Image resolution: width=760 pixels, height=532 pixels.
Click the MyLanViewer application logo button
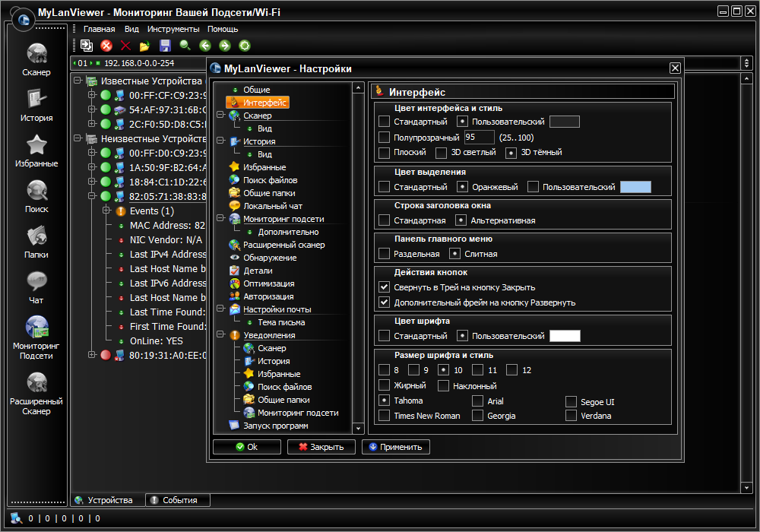pyautogui.click(x=23, y=20)
